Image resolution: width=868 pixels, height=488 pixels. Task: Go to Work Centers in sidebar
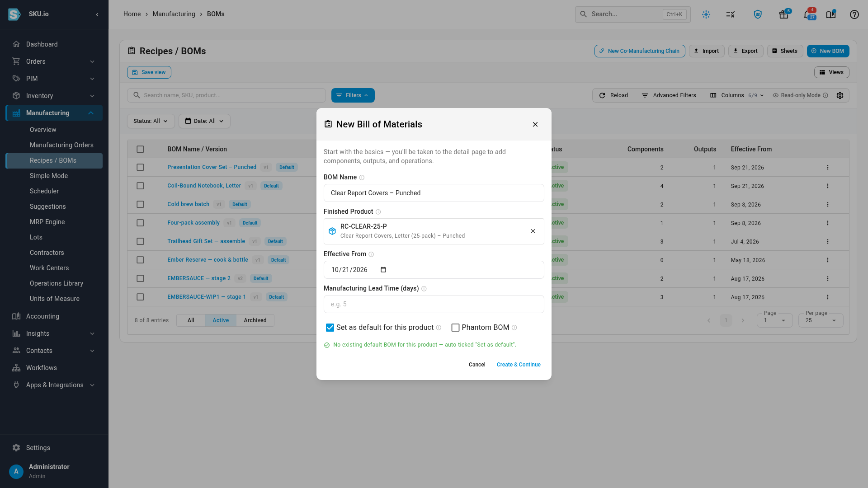coord(49,268)
